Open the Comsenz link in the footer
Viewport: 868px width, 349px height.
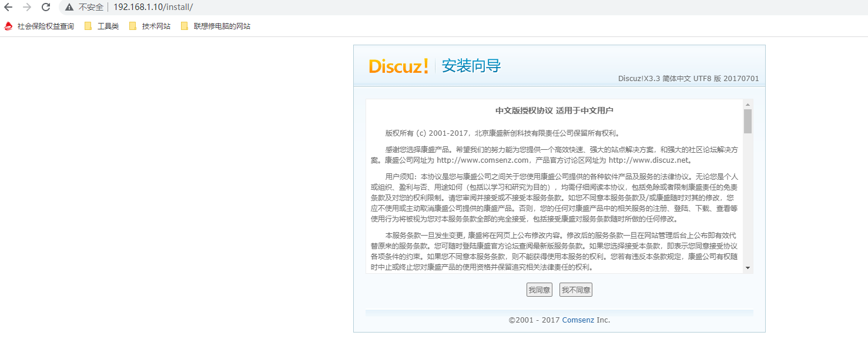578,320
